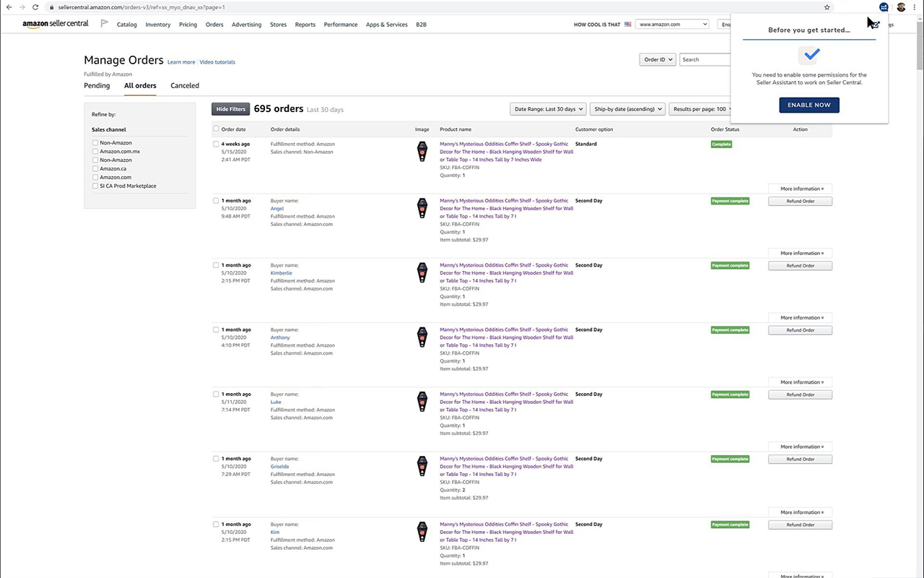Click the orders Search input field
The height and width of the screenshot is (578, 924).
(x=705, y=59)
